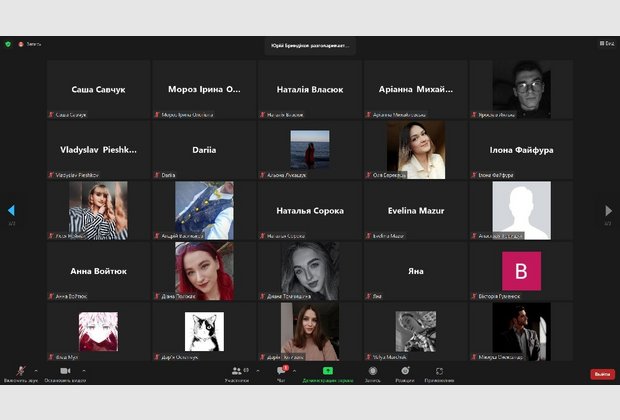Click the red Leave meeting button
This screenshot has height=420, width=620.
click(602, 373)
